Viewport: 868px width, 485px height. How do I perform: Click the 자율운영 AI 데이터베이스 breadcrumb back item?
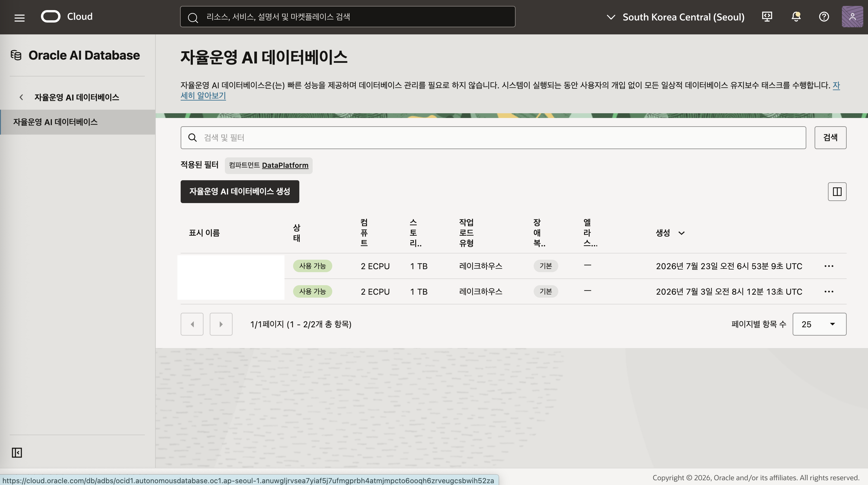click(77, 97)
